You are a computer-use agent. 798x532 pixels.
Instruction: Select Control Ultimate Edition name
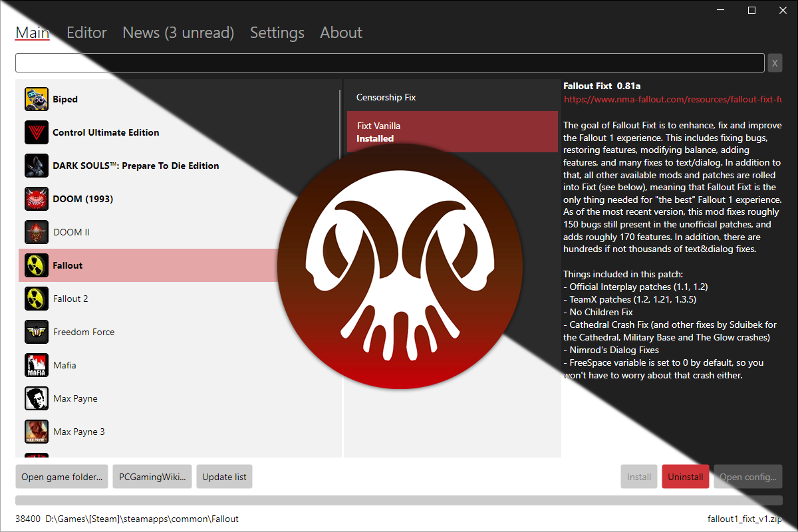pos(106,132)
